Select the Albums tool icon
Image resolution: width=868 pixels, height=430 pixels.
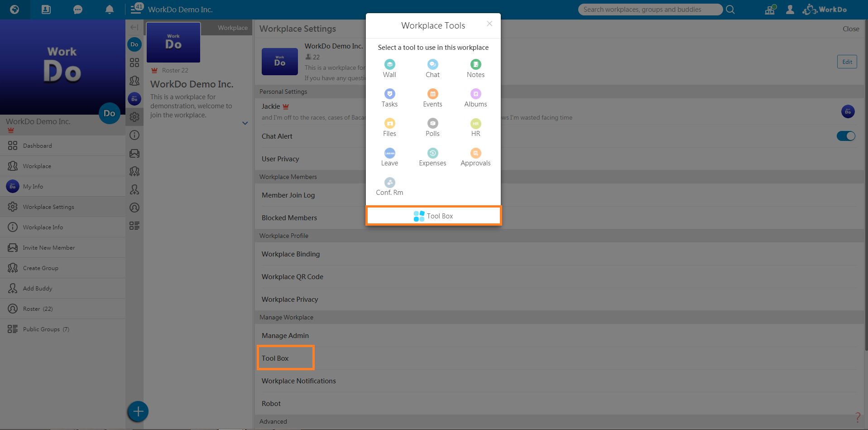(x=475, y=94)
